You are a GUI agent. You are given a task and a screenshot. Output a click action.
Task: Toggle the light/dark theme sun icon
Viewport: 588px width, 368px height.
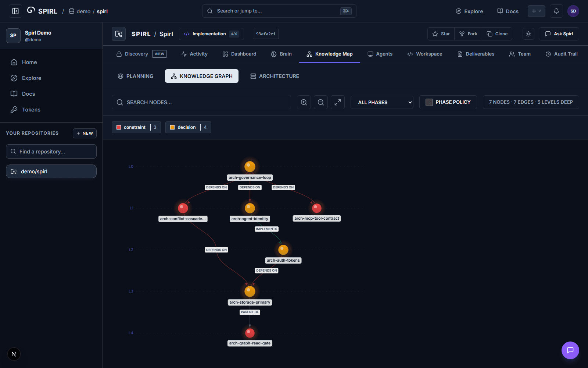click(528, 34)
